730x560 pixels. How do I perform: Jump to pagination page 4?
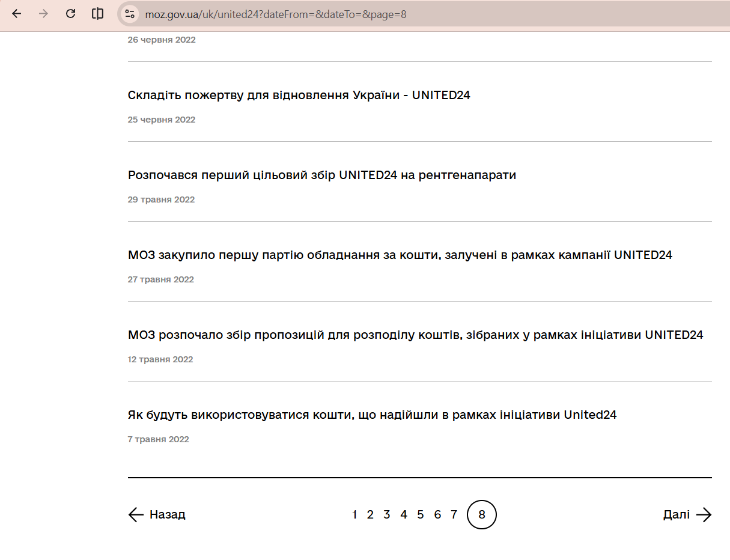[404, 515]
